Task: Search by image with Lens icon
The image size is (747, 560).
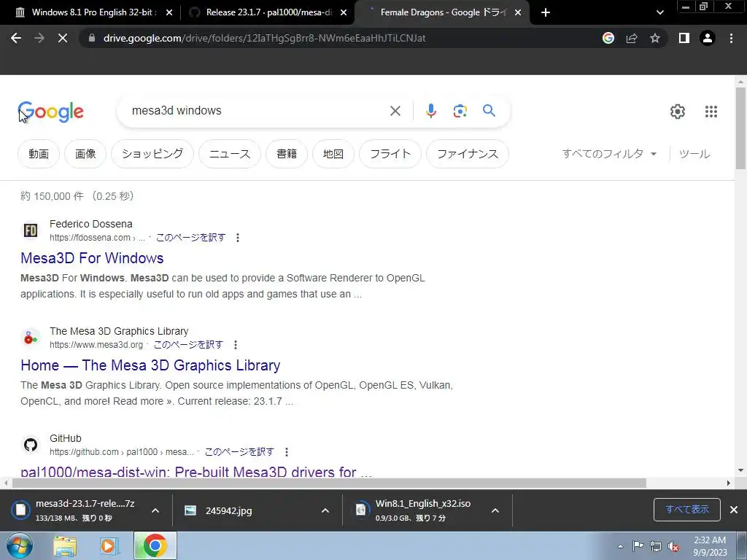Action: point(460,111)
